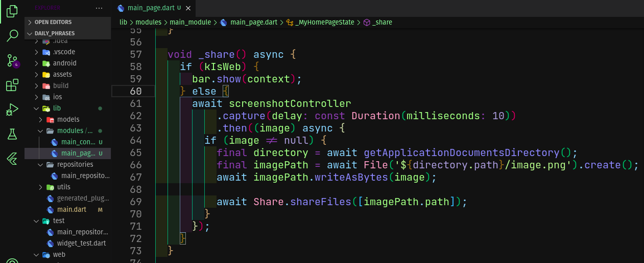Image resolution: width=644 pixels, height=263 pixels.
Task: Open widget_test.dart file in explorer
Action: click(67, 243)
